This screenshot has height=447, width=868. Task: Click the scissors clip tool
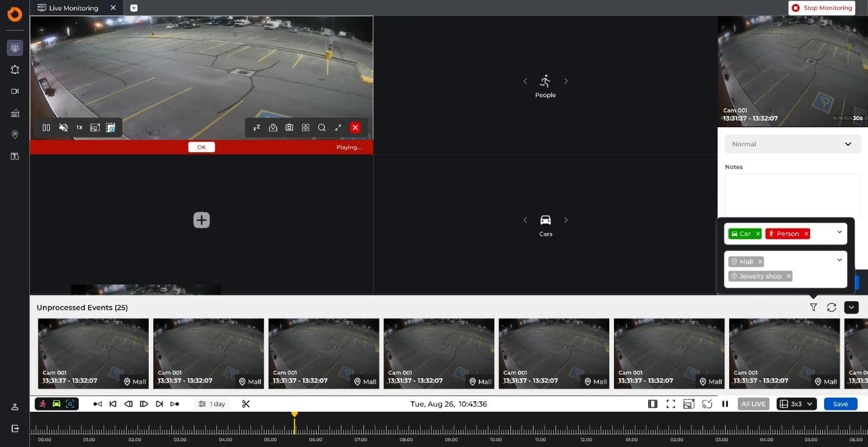coord(246,404)
